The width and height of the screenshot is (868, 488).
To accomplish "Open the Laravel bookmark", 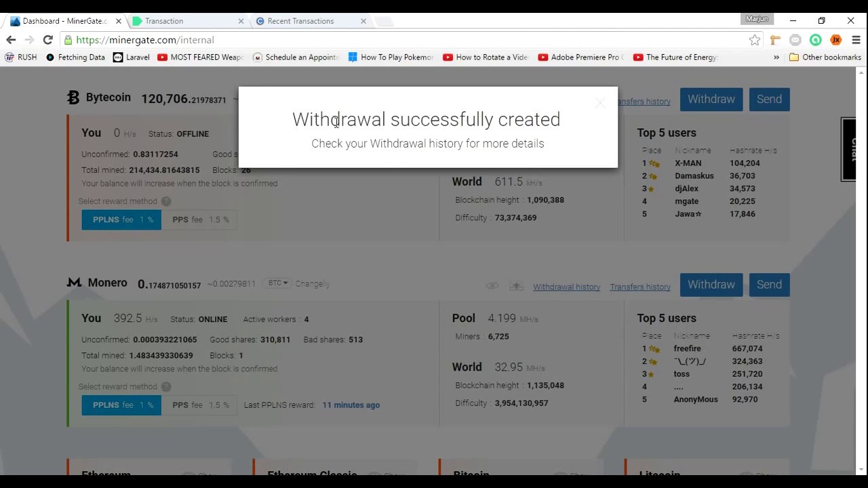I will (x=131, y=58).
